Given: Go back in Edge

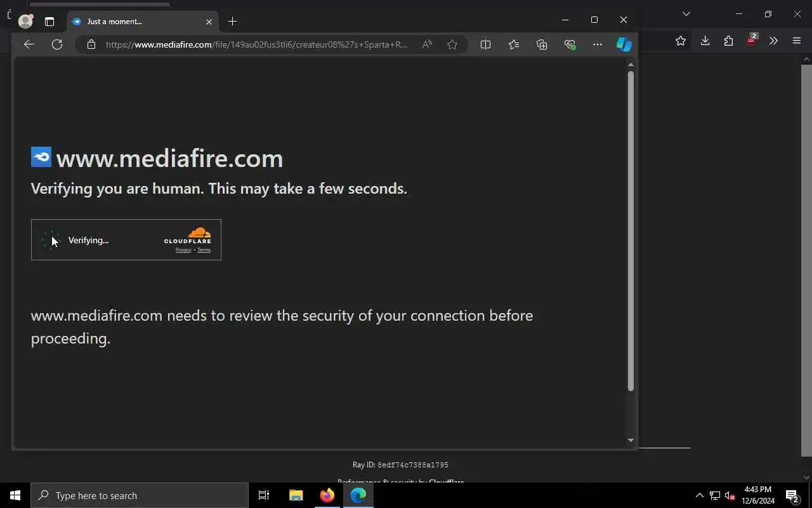Looking at the screenshot, I should 29,44.
